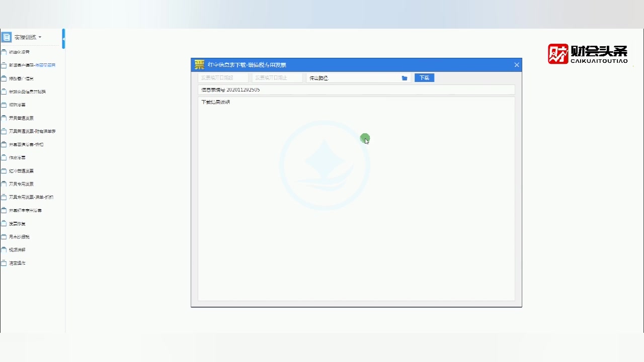Click the icon beside 作废发票
Screen dimensions: 644x362
click(4, 157)
